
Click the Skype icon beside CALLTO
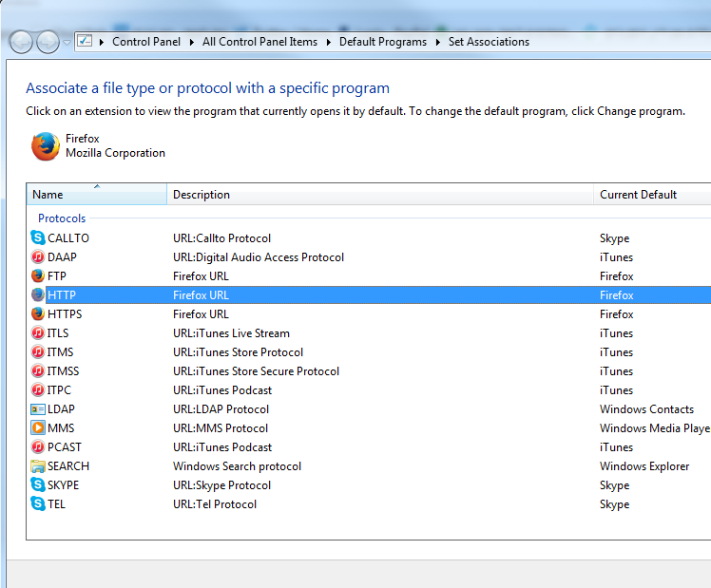[38, 237]
